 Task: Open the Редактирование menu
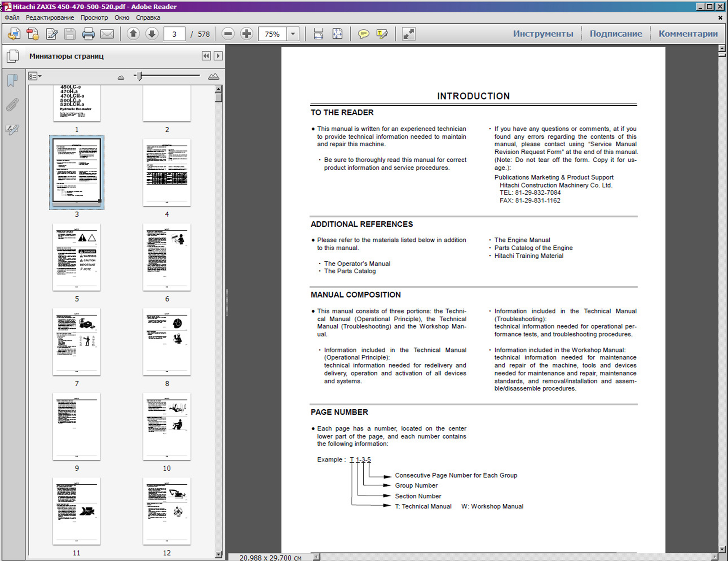click(x=50, y=18)
